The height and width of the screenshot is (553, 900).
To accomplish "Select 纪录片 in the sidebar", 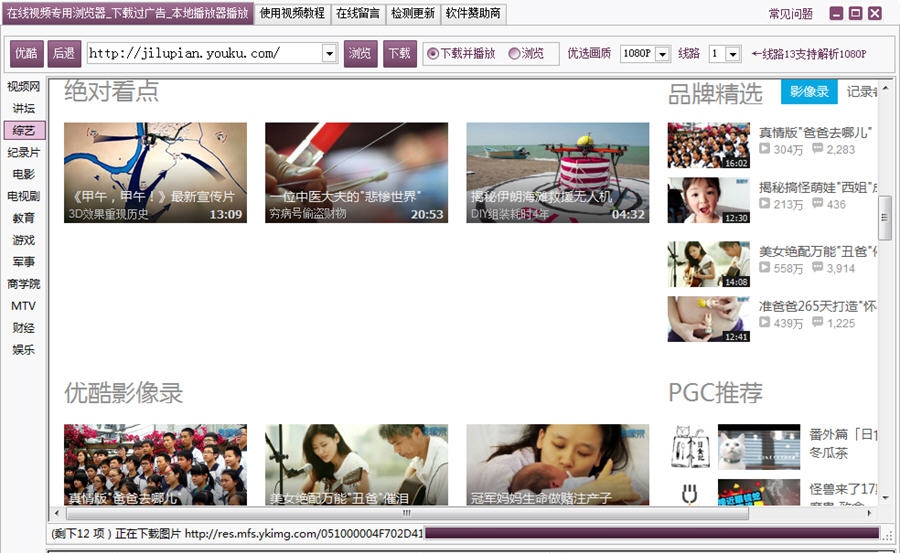I will [x=24, y=152].
